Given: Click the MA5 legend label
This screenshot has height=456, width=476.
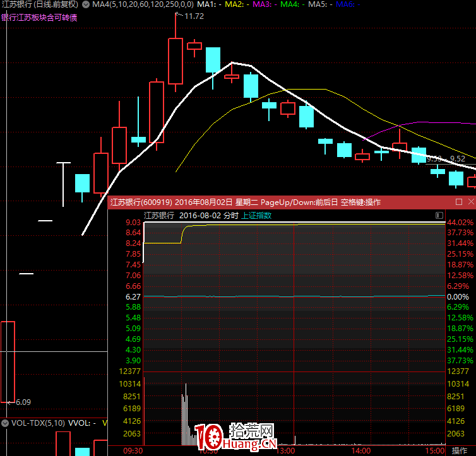Looking at the screenshot, I should (320, 4).
